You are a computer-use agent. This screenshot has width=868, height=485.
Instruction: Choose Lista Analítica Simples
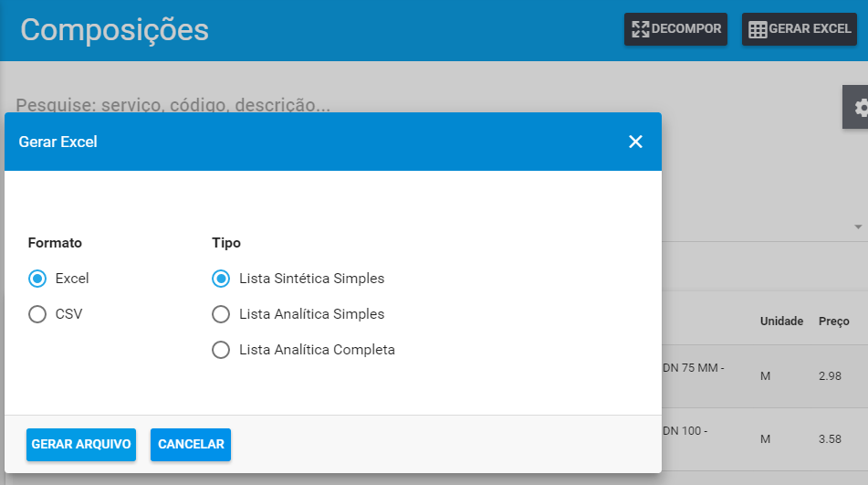click(221, 314)
